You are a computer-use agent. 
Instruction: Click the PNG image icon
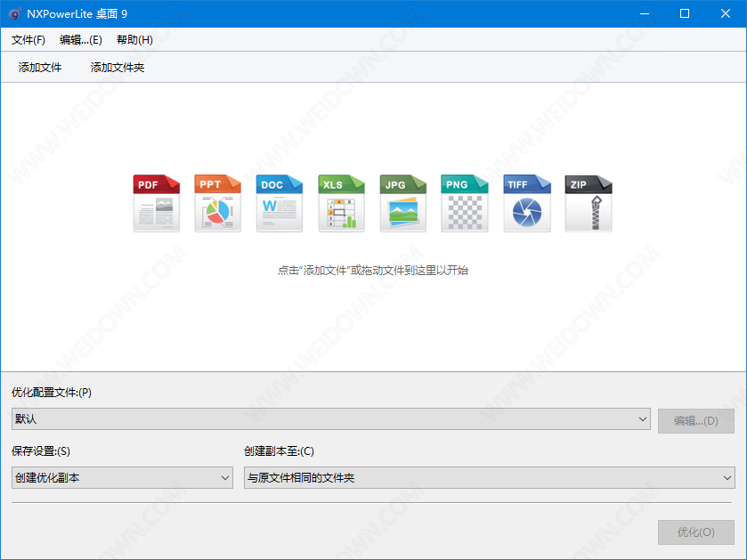465,204
